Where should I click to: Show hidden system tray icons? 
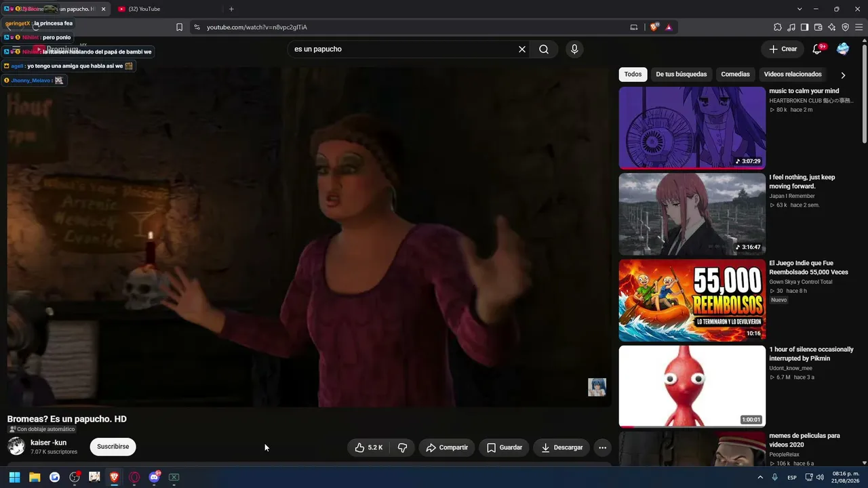(x=760, y=477)
